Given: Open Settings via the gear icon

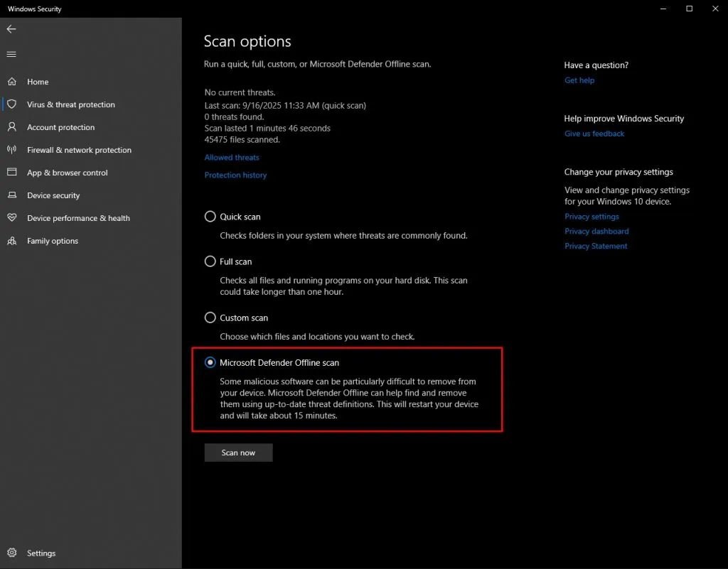Looking at the screenshot, I should (x=11, y=553).
